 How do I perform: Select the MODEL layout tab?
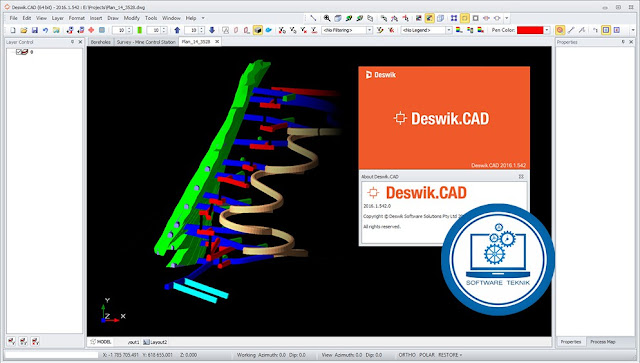[x=101, y=342]
